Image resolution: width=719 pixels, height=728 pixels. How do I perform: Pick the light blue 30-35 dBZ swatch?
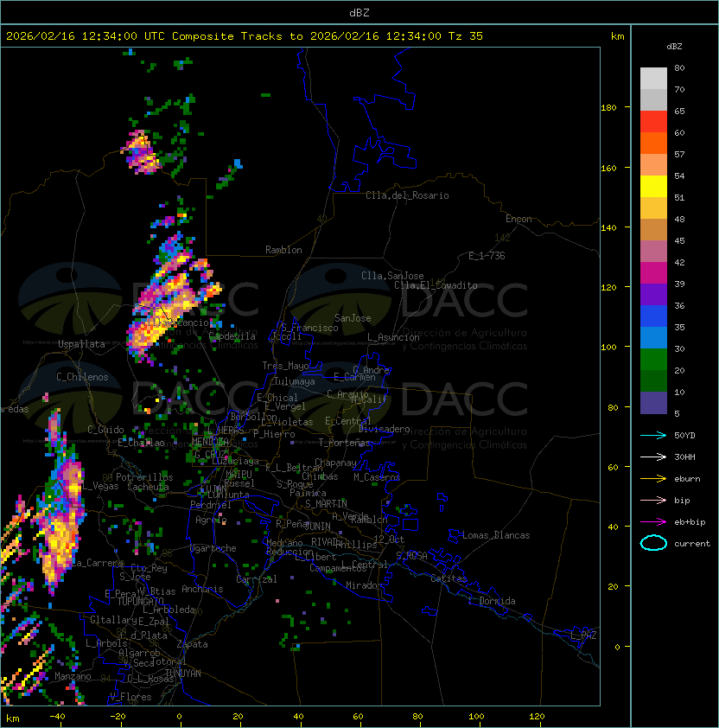pos(653,337)
